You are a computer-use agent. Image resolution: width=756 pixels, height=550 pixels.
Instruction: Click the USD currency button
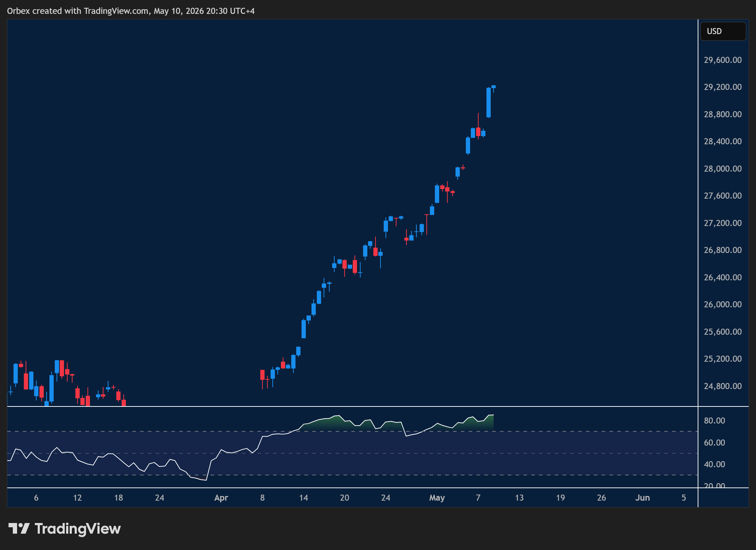click(x=723, y=31)
